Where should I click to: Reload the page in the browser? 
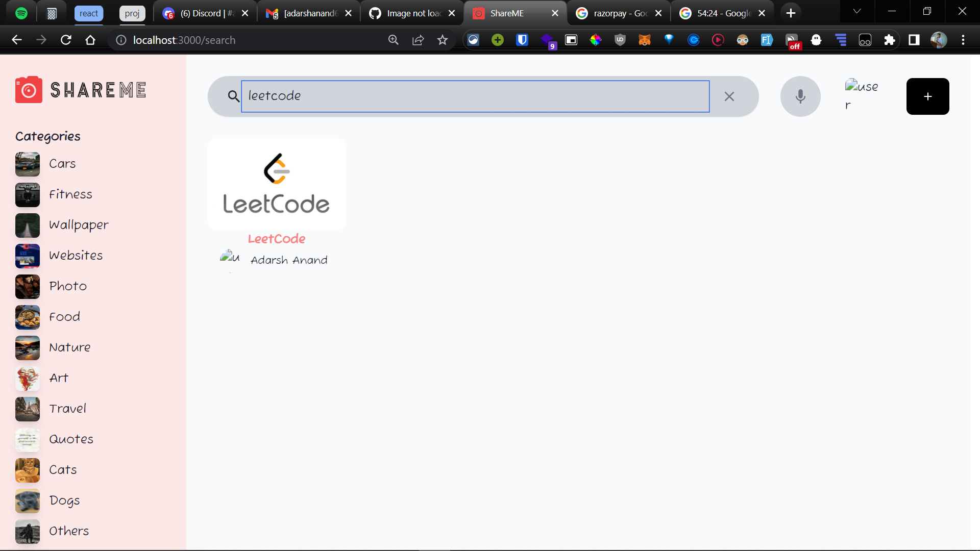[x=66, y=40]
